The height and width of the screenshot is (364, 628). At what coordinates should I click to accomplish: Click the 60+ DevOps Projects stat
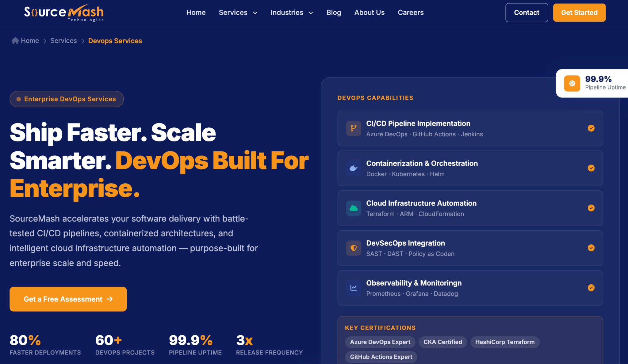click(x=125, y=345)
